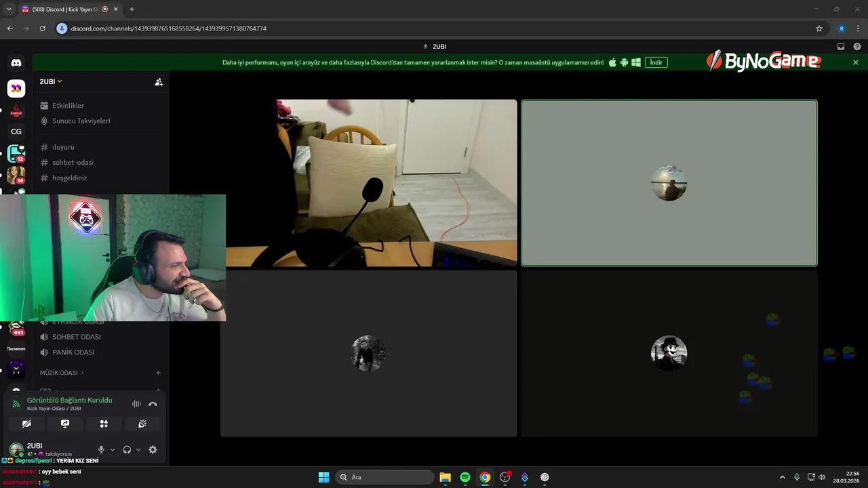Open a new Chrome tab

(132, 9)
